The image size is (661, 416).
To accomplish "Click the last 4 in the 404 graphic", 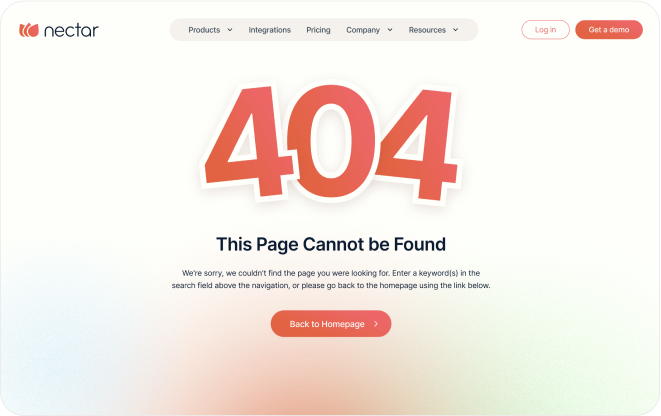I will tap(414, 143).
